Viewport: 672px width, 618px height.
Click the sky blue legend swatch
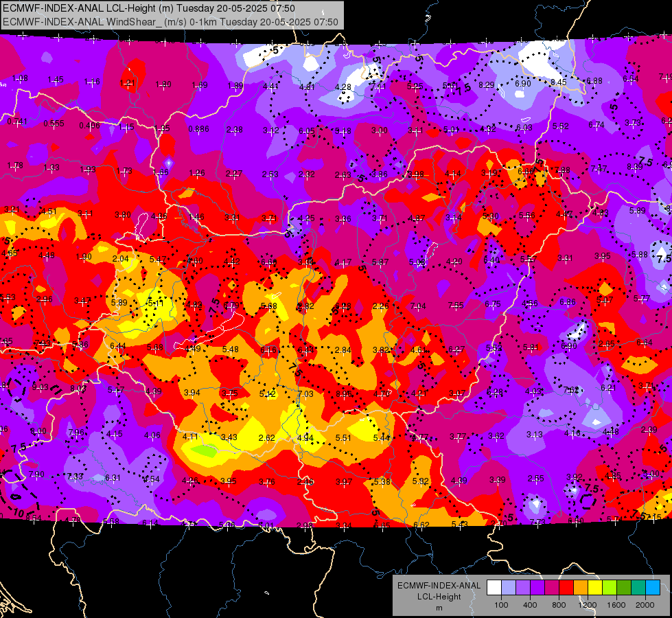click(653, 588)
